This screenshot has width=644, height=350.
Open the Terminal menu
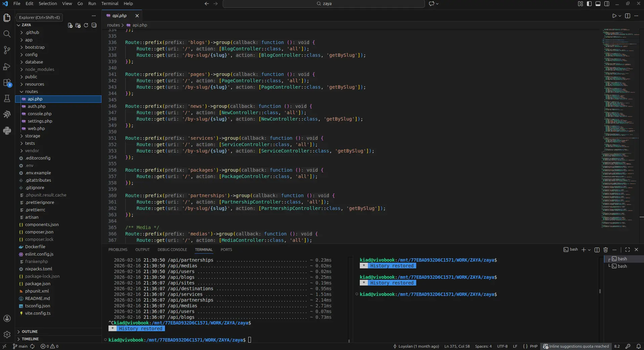point(110,4)
